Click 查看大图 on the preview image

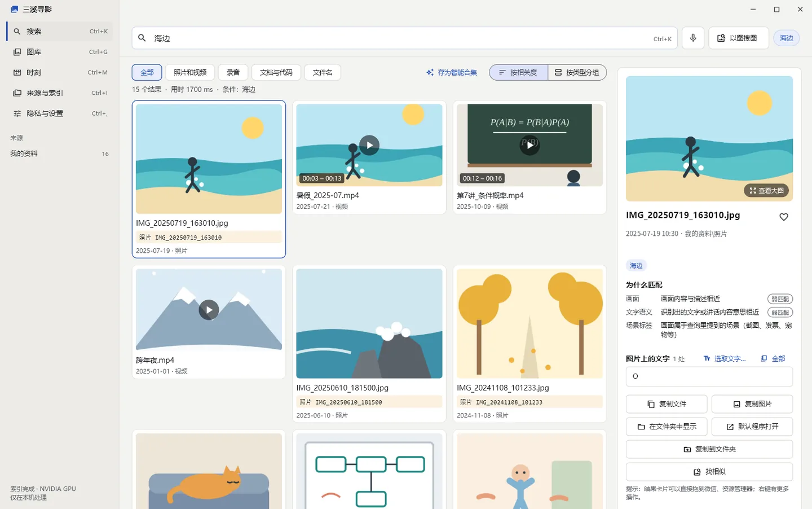(767, 191)
